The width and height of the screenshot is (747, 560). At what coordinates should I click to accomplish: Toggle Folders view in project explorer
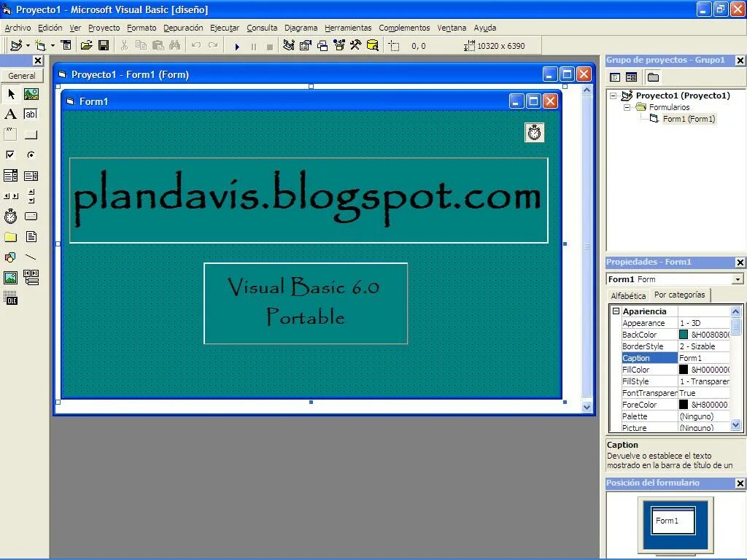[x=653, y=77]
